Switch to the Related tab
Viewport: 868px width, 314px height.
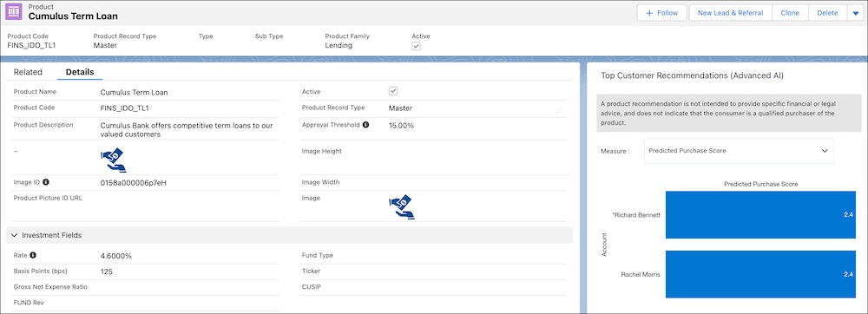point(28,72)
